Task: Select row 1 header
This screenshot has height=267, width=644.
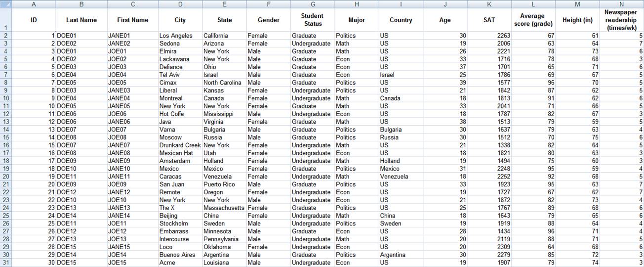Action: click(5, 20)
